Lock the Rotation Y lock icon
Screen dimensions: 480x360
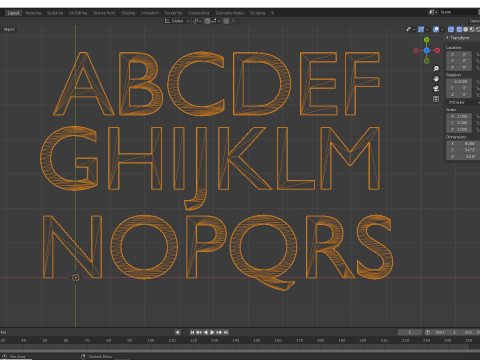point(478,88)
